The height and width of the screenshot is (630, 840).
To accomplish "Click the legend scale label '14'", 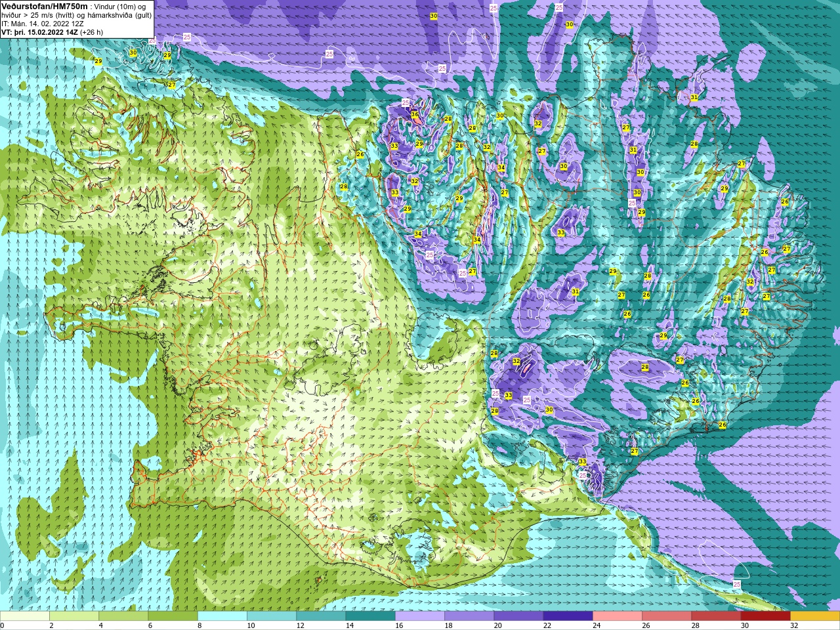I will pos(350,625).
